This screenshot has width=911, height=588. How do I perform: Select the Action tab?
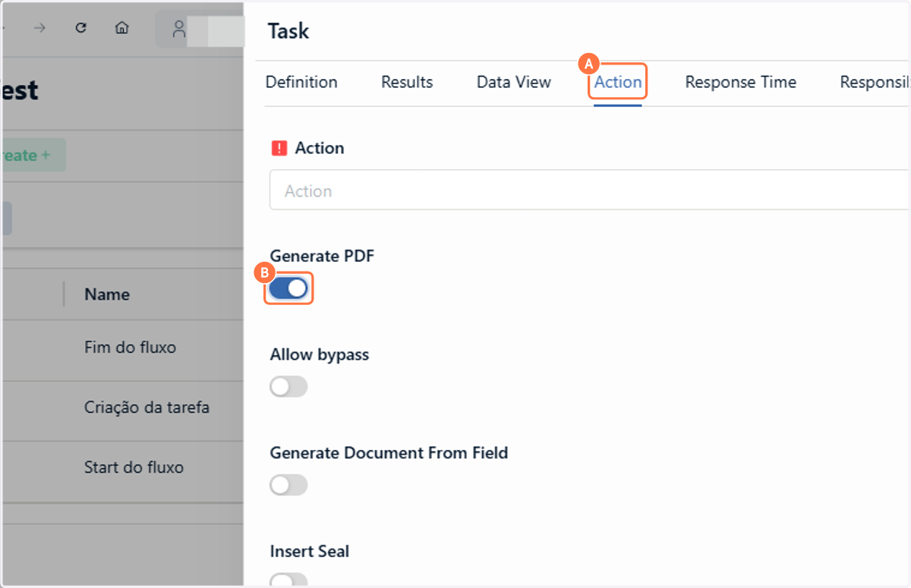[618, 82]
